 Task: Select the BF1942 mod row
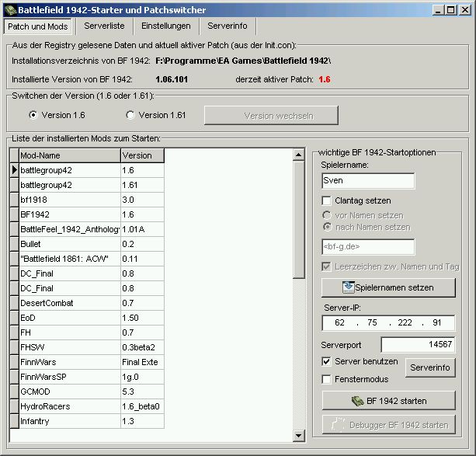(x=87, y=214)
